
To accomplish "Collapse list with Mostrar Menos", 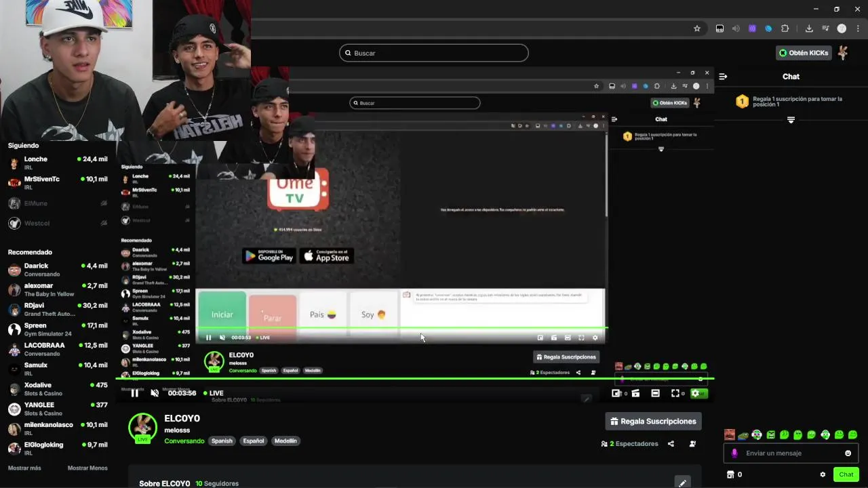I will pyautogui.click(x=87, y=468).
